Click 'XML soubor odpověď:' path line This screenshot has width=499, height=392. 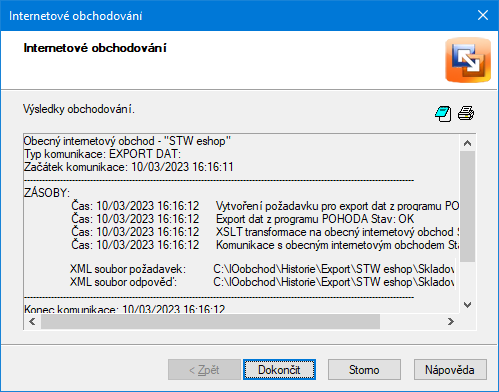[262, 282]
